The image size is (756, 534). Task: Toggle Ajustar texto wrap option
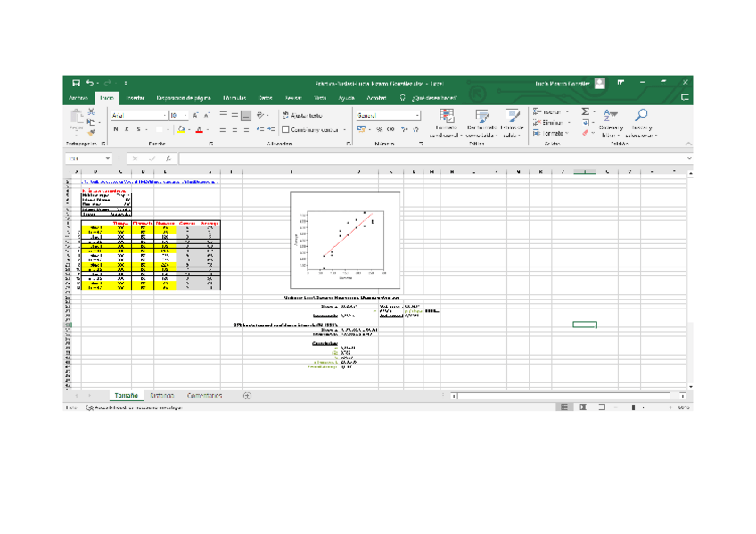(301, 115)
